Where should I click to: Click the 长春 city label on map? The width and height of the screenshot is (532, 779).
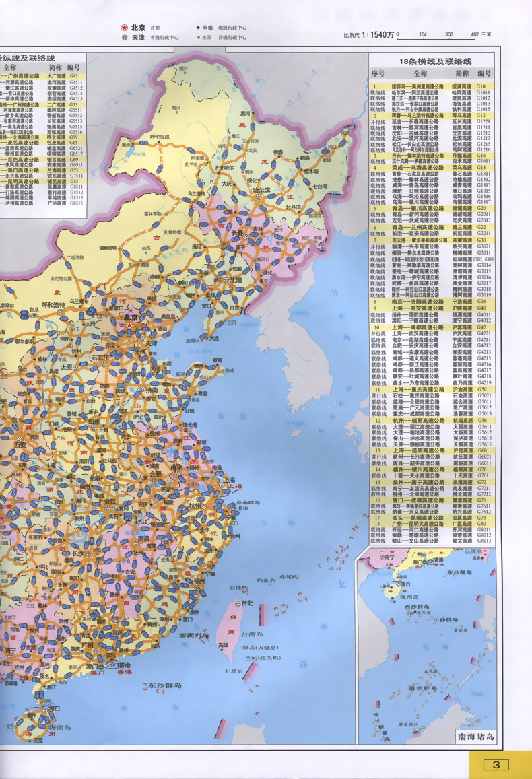pos(238,232)
